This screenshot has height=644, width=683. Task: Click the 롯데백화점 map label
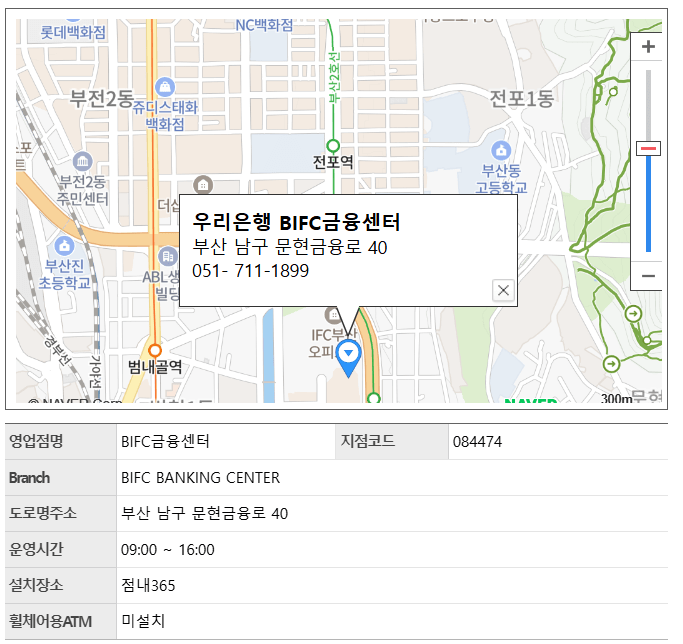point(73,32)
